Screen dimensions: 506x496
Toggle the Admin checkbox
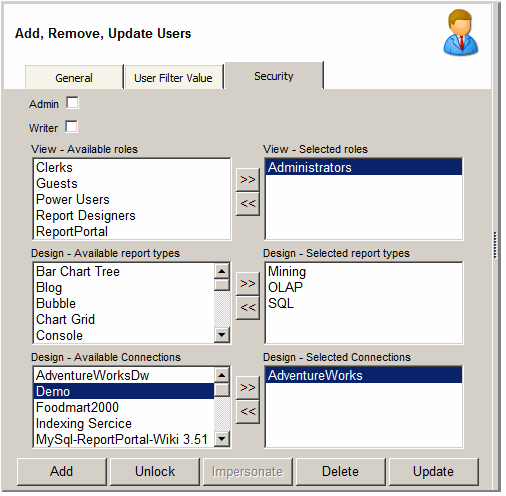(72, 103)
